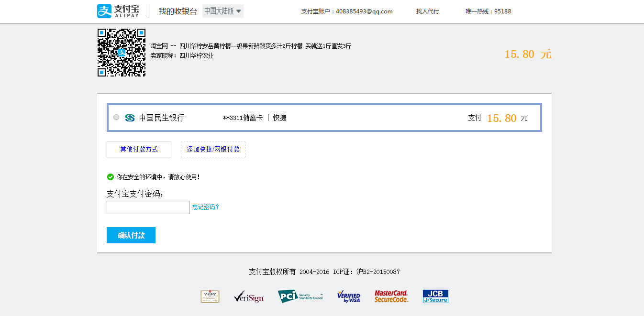Click the VeriSign certification badge
Viewport: 644px width, 316px height.
pos(249,297)
